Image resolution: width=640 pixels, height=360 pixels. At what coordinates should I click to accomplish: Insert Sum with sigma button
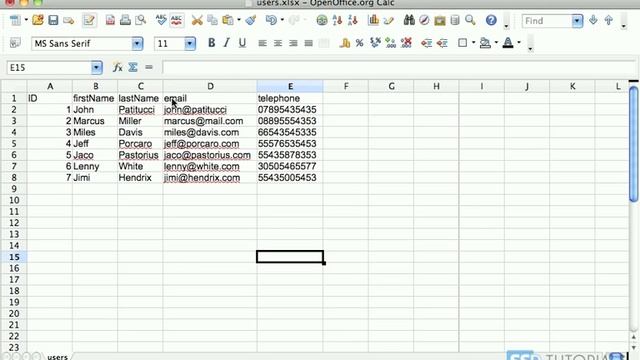tap(133, 67)
